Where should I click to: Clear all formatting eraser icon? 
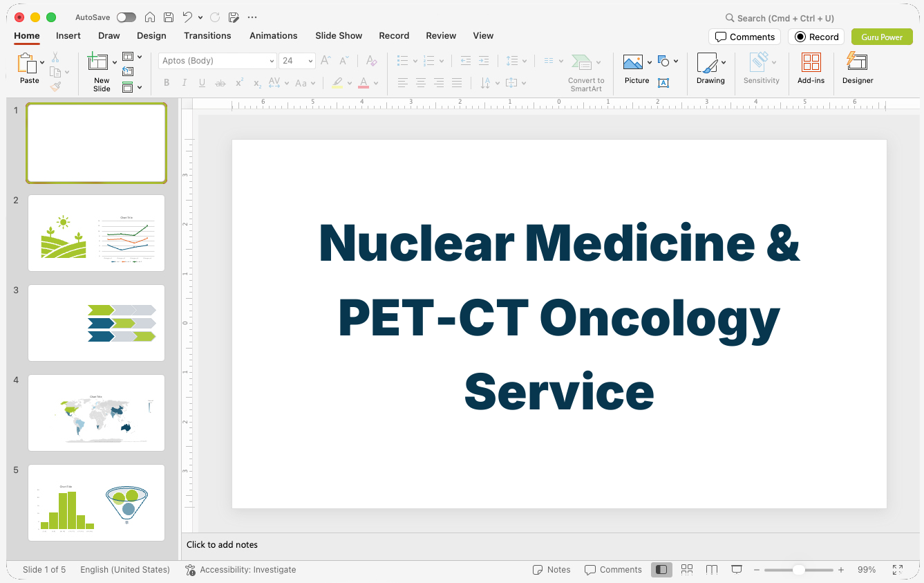click(x=372, y=61)
